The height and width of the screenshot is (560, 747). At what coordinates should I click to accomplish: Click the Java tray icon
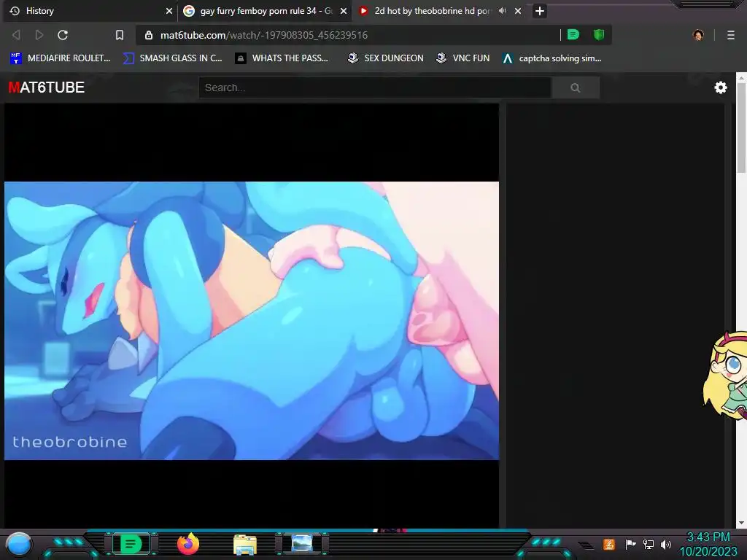[x=609, y=544]
